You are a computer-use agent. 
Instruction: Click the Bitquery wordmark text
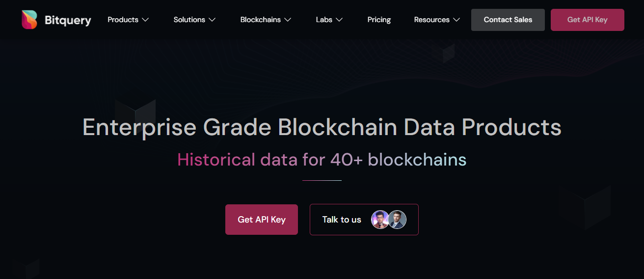point(68,20)
